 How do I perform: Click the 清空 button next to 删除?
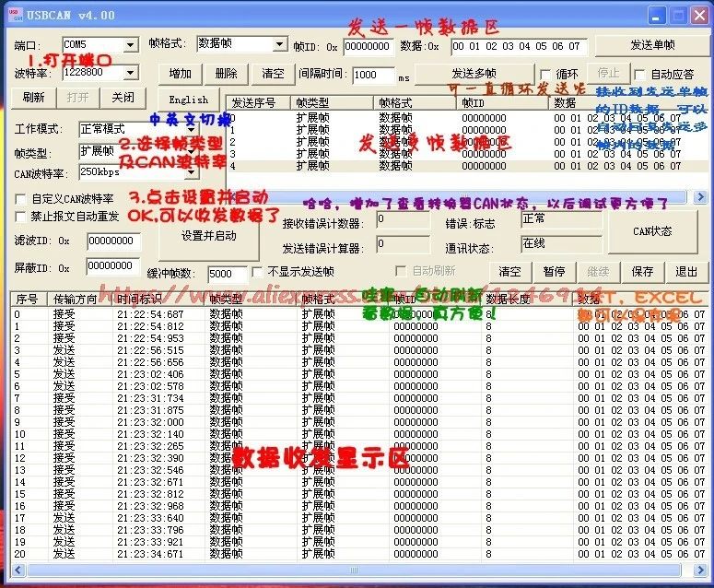click(x=273, y=74)
